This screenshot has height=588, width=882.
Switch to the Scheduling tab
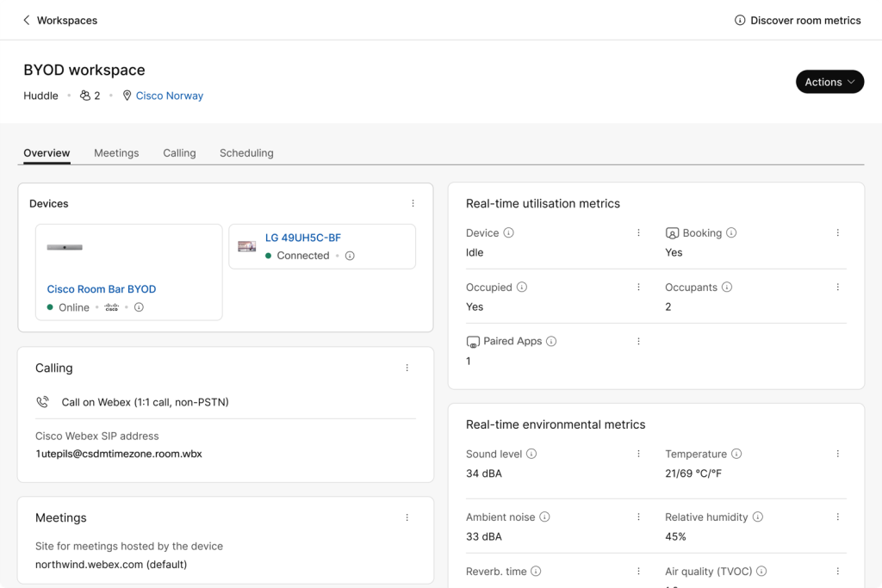[246, 153]
